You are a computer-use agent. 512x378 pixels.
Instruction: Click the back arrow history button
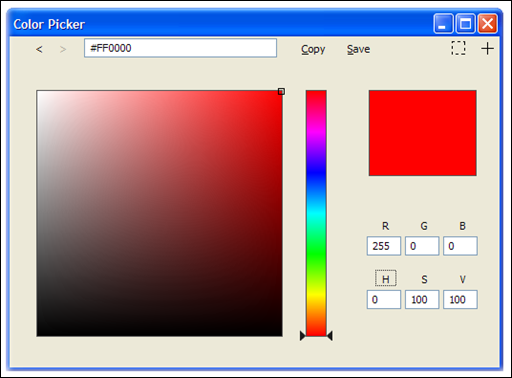39,49
